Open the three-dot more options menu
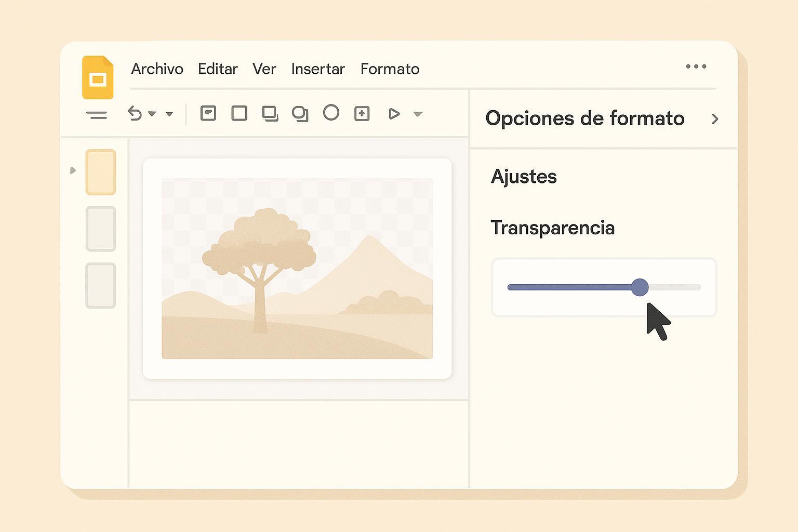The width and height of the screenshot is (798, 532). coord(696,66)
